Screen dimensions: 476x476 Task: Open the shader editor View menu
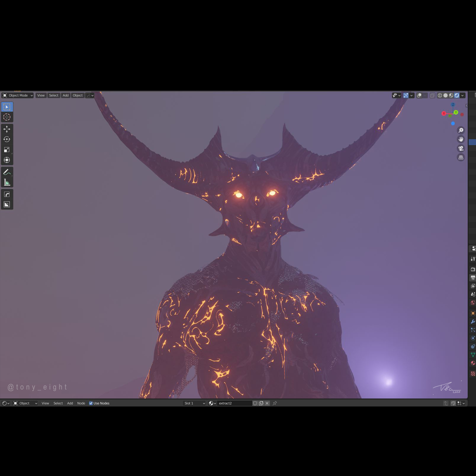45,403
